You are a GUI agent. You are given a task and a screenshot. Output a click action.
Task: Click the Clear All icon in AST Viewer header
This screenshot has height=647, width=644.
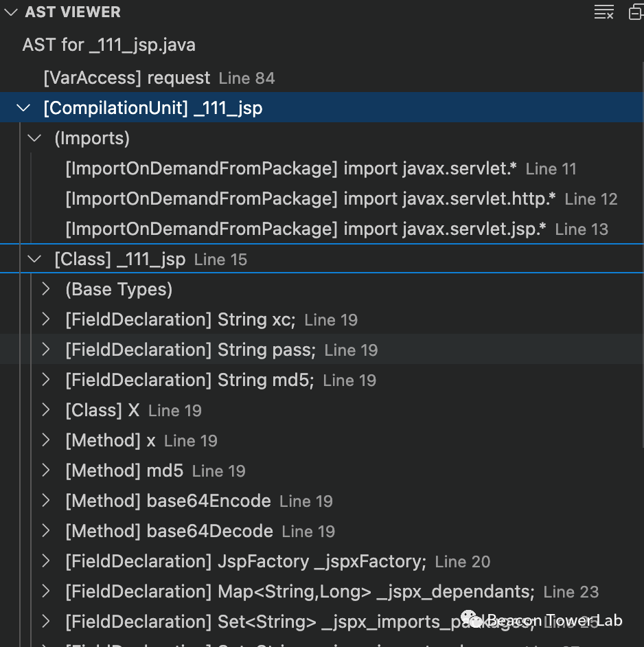pos(603,12)
